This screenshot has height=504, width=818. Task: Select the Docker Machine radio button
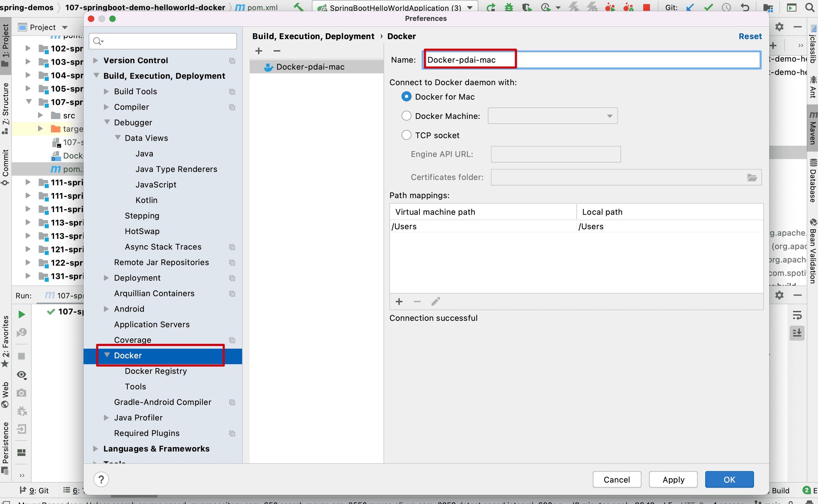406,116
